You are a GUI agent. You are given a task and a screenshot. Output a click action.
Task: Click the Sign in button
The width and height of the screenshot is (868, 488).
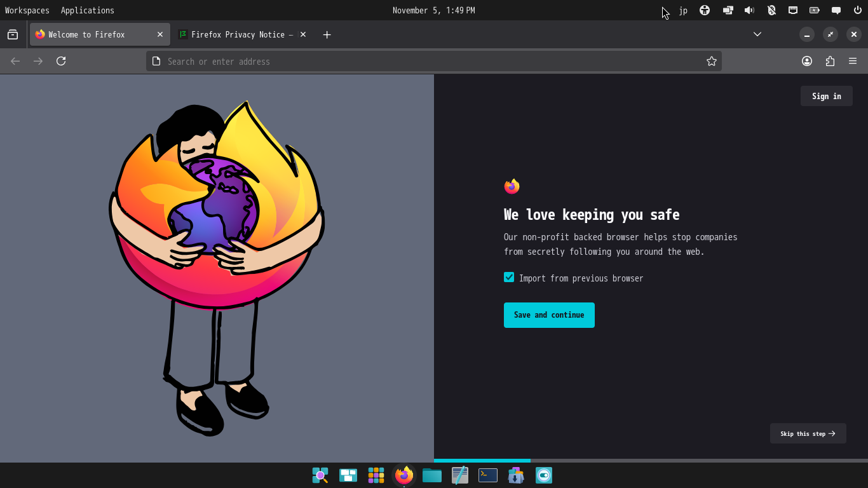(x=827, y=96)
